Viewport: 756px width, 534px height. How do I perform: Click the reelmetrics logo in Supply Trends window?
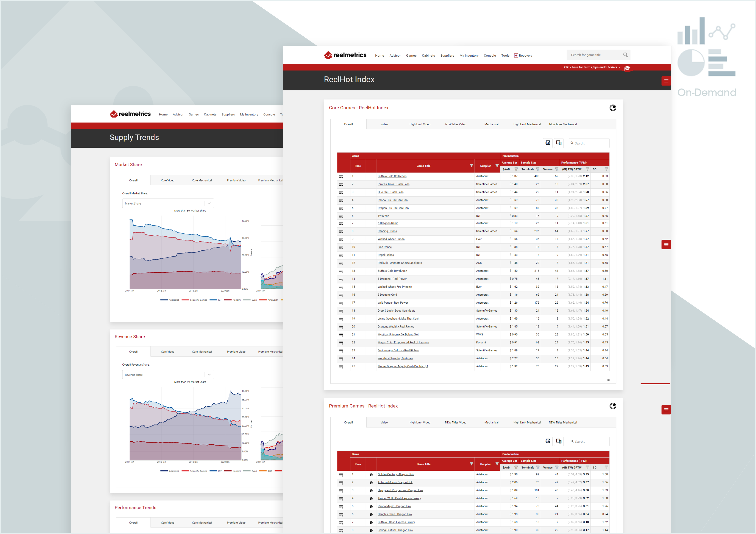click(130, 114)
